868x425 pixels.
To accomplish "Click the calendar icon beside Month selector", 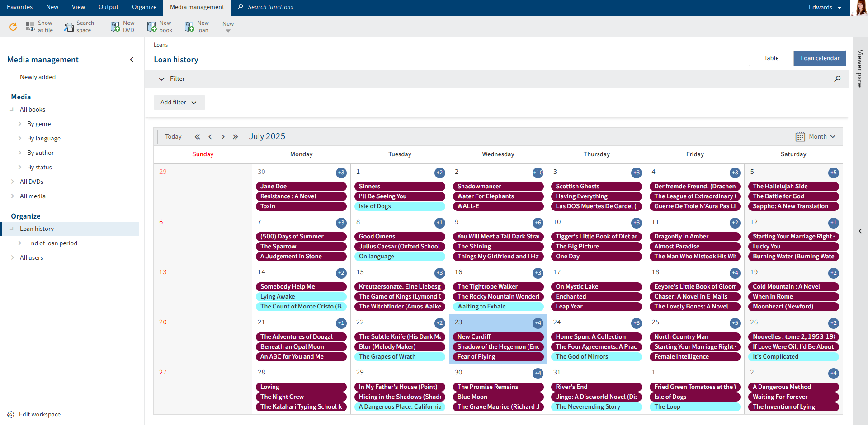I will tap(800, 136).
